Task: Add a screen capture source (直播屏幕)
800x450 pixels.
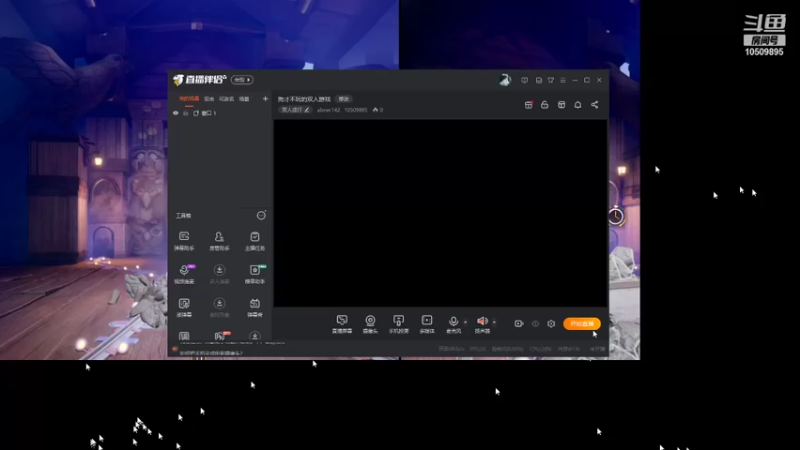Action: pos(342,324)
